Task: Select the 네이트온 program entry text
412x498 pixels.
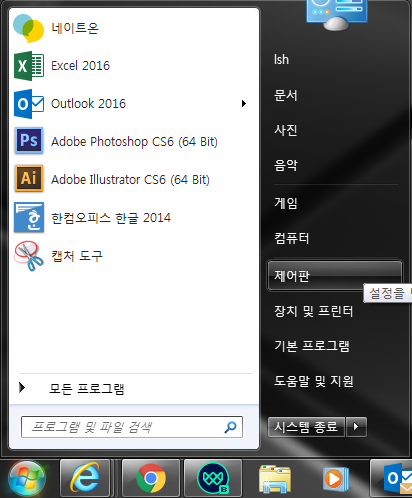Action: (x=75, y=28)
